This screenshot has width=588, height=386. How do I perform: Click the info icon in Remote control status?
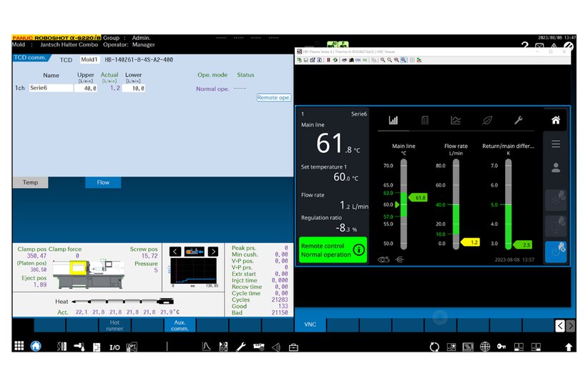359,249
